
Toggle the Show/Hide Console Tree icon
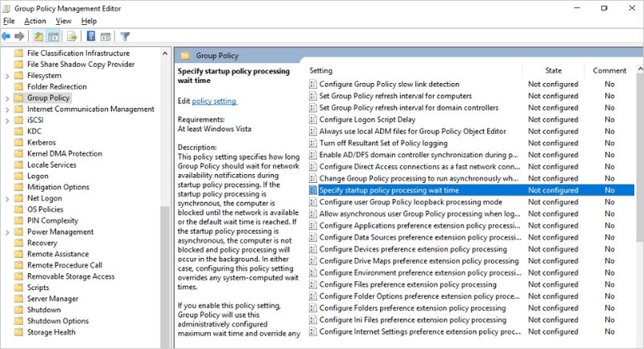[x=53, y=36]
